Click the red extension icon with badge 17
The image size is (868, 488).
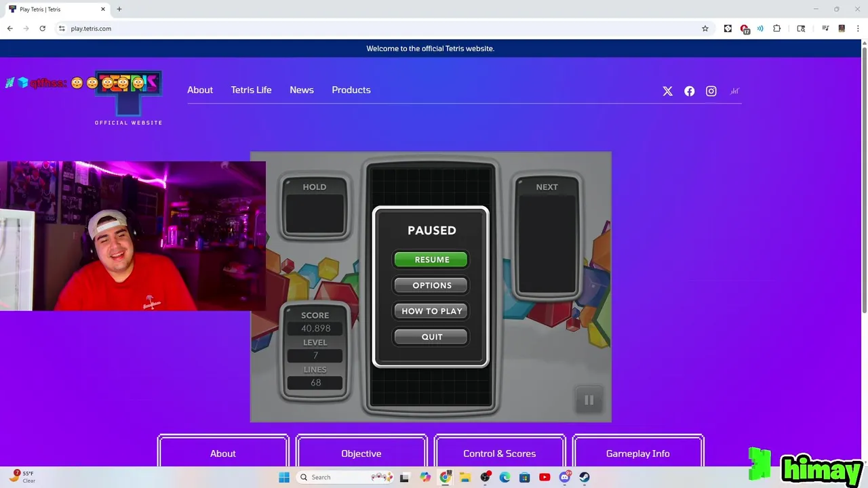[x=745, y=28]
